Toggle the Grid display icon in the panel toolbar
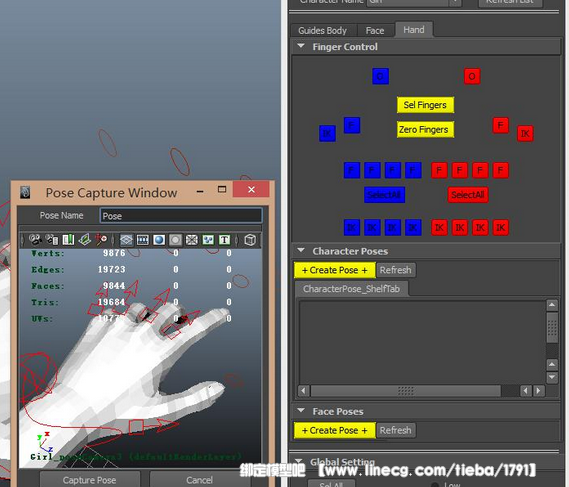 click(x=126, y=240)
